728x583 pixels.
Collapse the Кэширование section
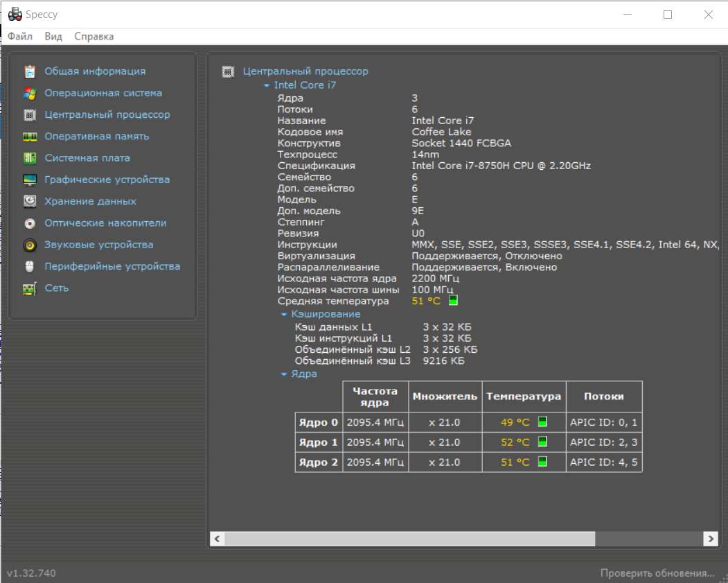click(x=284, y=315)
